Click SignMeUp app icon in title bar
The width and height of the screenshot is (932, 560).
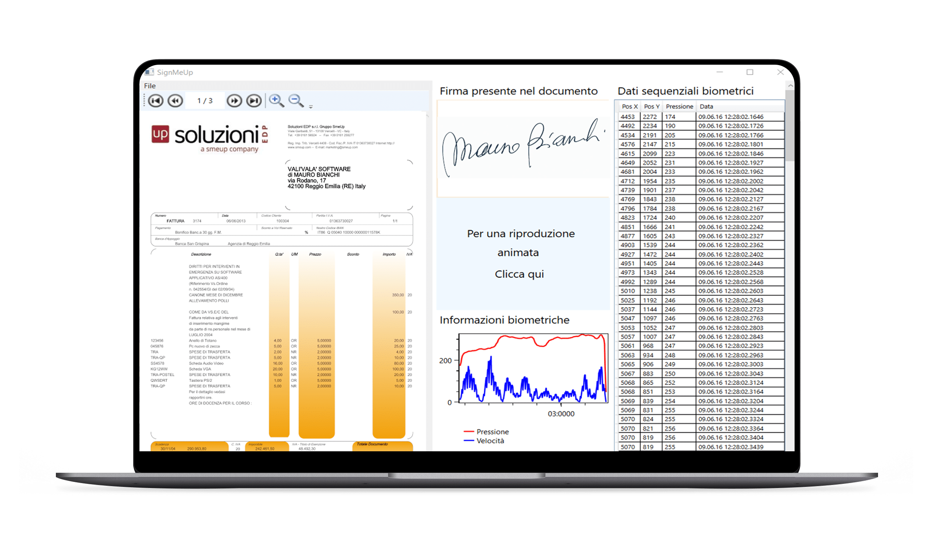coord(149,72)
